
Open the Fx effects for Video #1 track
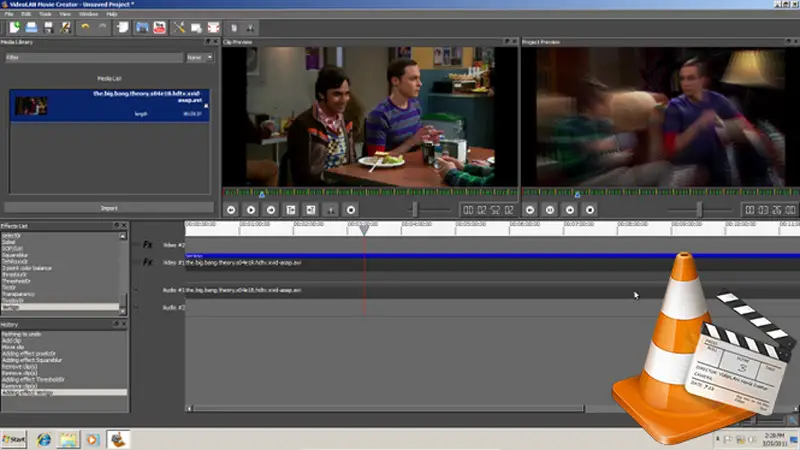pos(147,262)
